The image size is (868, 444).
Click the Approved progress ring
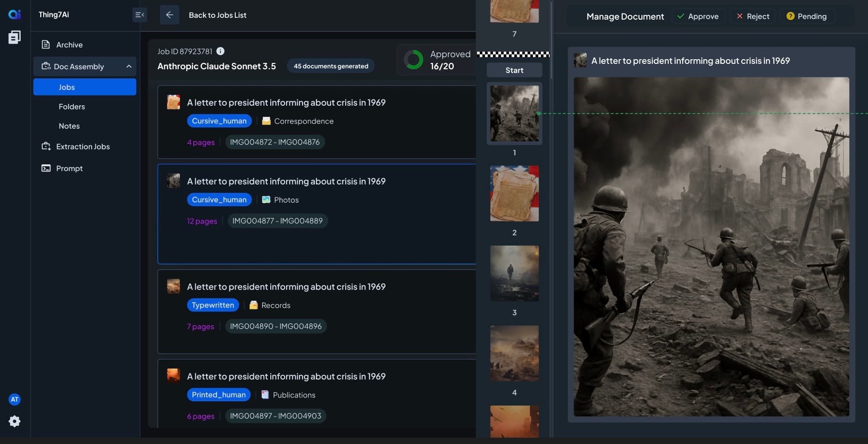tap(413, 60)
